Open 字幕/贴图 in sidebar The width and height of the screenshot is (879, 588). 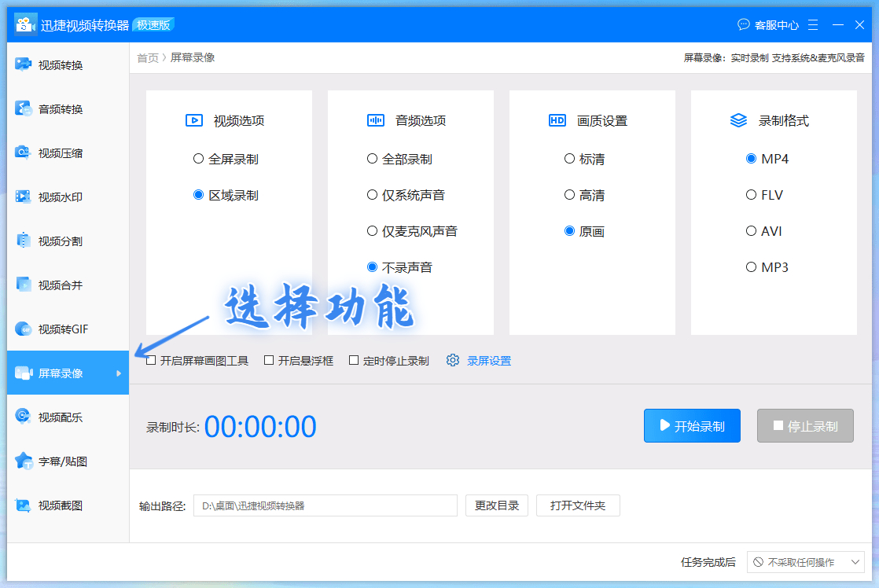[x=68, y=461]
